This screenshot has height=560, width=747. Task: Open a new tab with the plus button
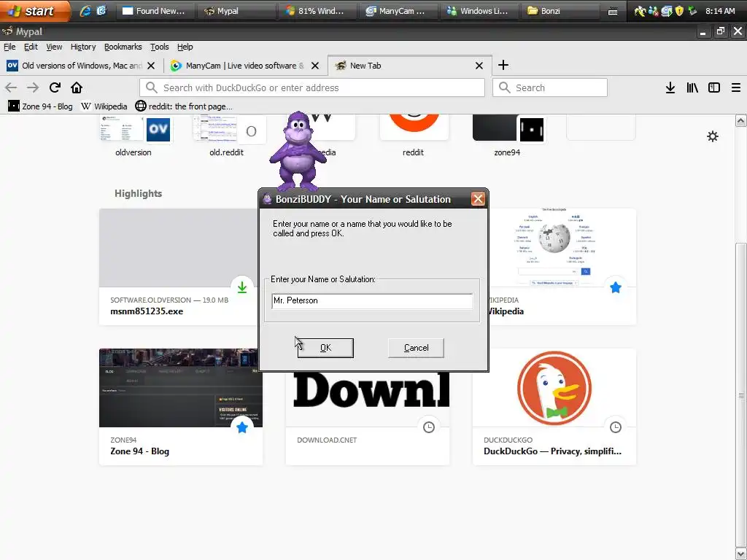503,65
